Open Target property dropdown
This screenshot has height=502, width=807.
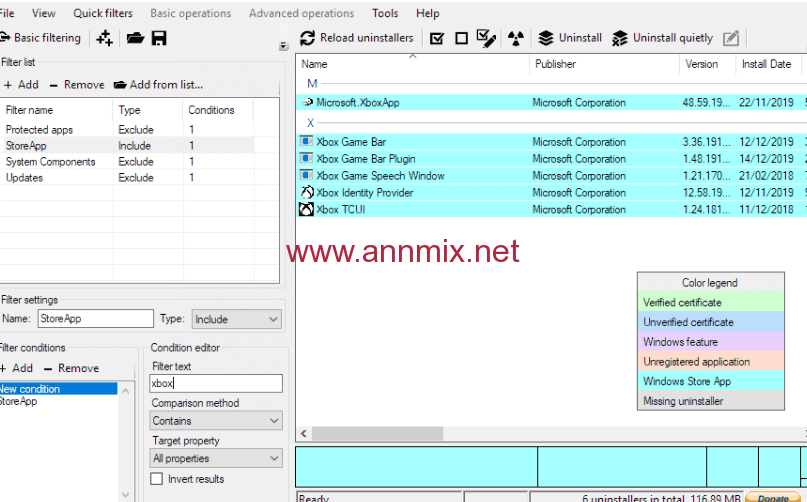coord(216,458)
